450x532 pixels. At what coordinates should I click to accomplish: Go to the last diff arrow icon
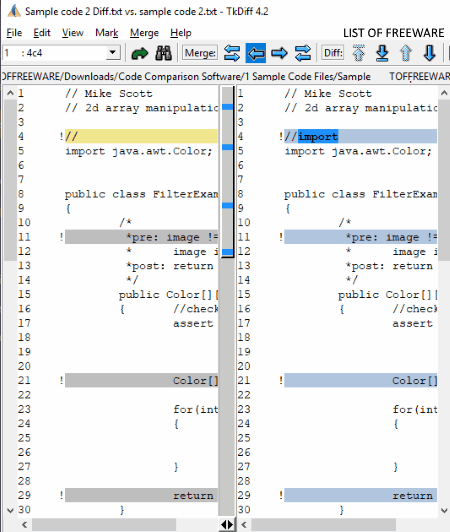(382, 53)
